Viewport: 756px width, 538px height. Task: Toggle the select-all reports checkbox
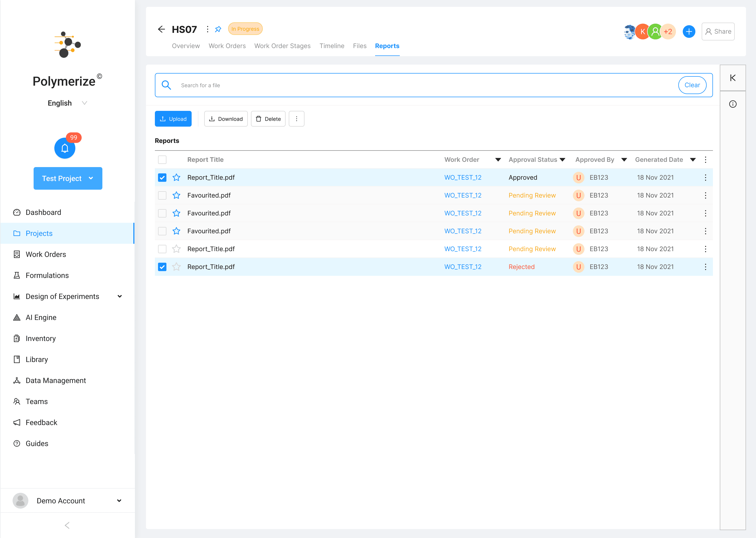pos(162,160)
